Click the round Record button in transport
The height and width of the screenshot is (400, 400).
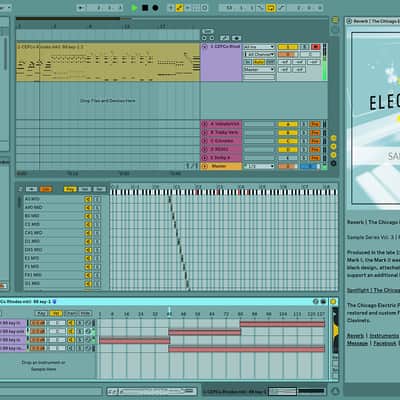155,8
